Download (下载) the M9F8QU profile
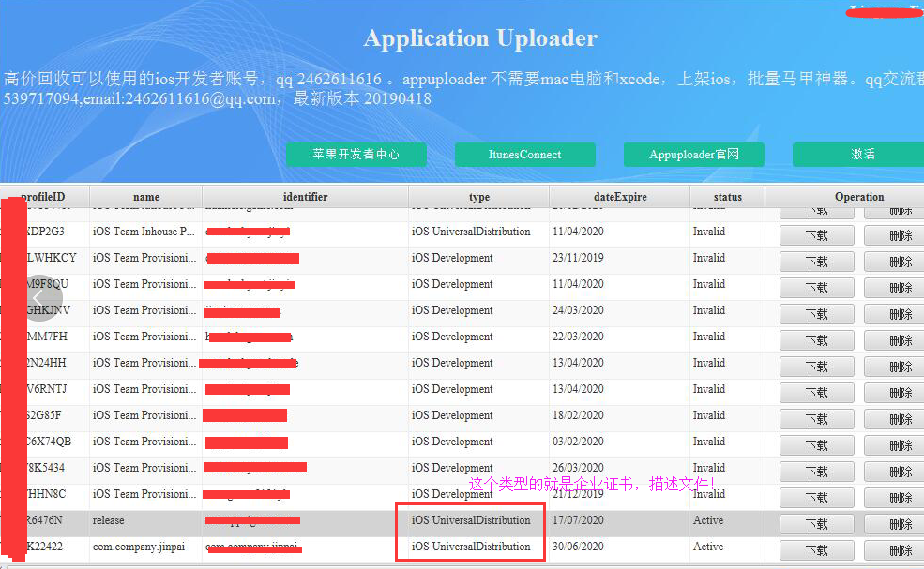 click(817, 288)
